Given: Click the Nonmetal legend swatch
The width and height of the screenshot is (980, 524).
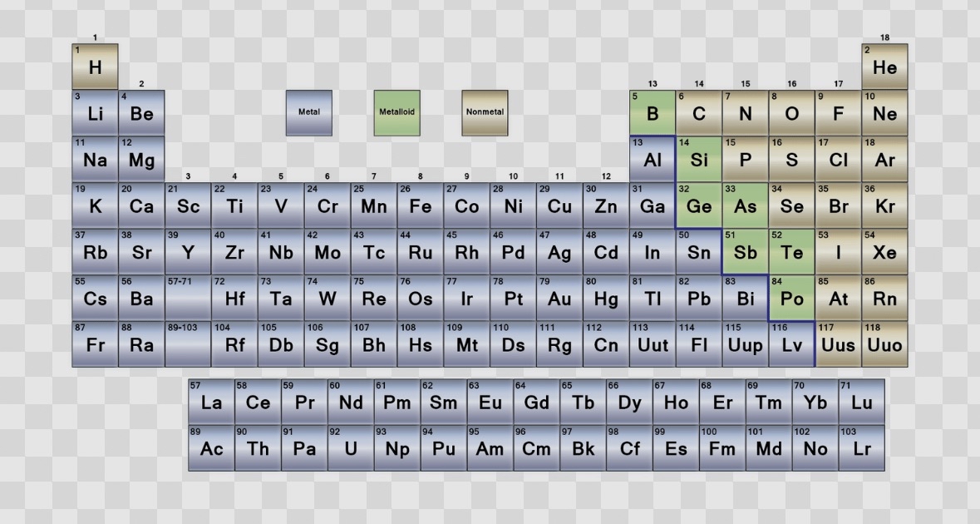Looking at the screenshot, I should click(485, 112).
